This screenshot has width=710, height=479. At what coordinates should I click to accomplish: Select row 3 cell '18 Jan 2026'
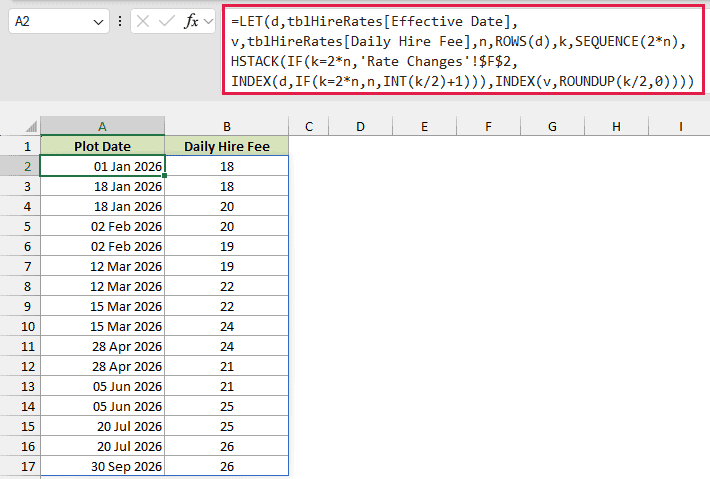click(102, 186)
